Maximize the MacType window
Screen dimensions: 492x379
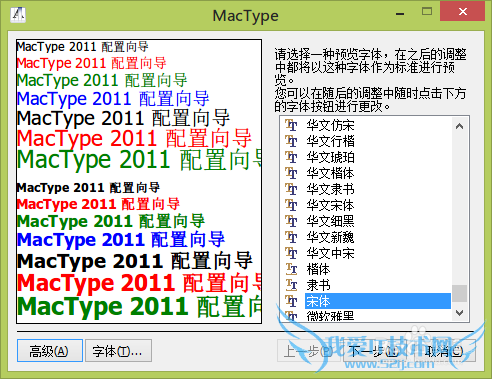(x=427, y=12)
